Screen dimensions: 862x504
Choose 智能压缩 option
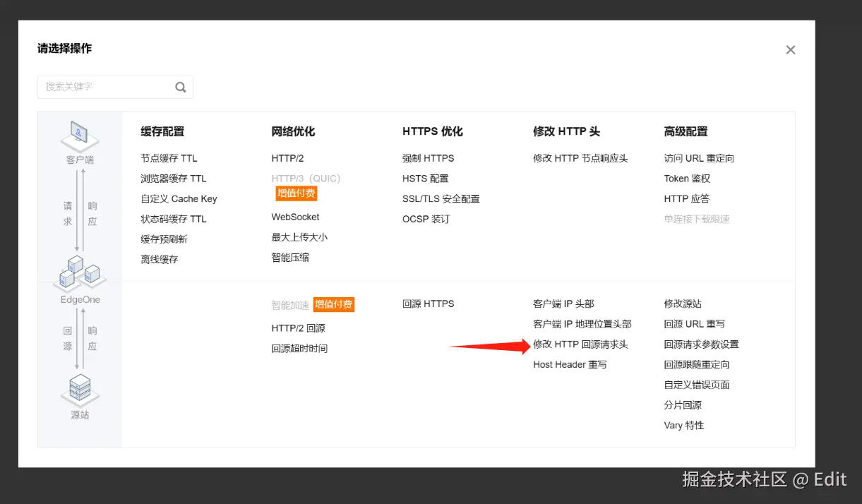(290, 258)
